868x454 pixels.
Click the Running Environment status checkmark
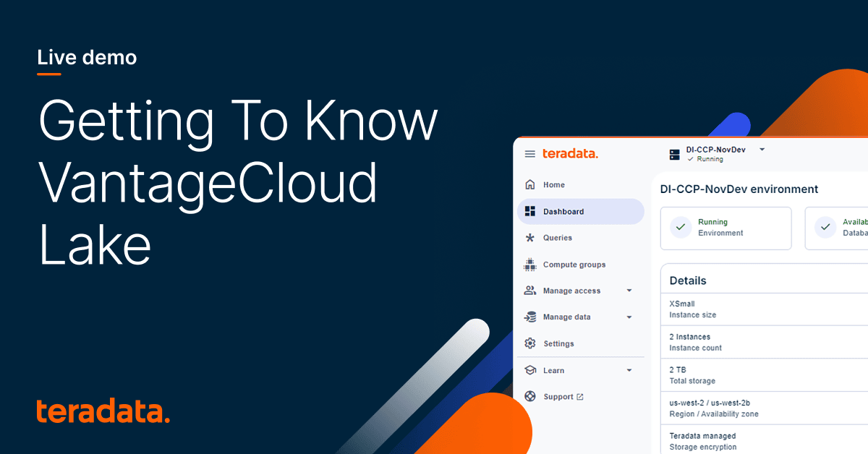pos(680,227)
